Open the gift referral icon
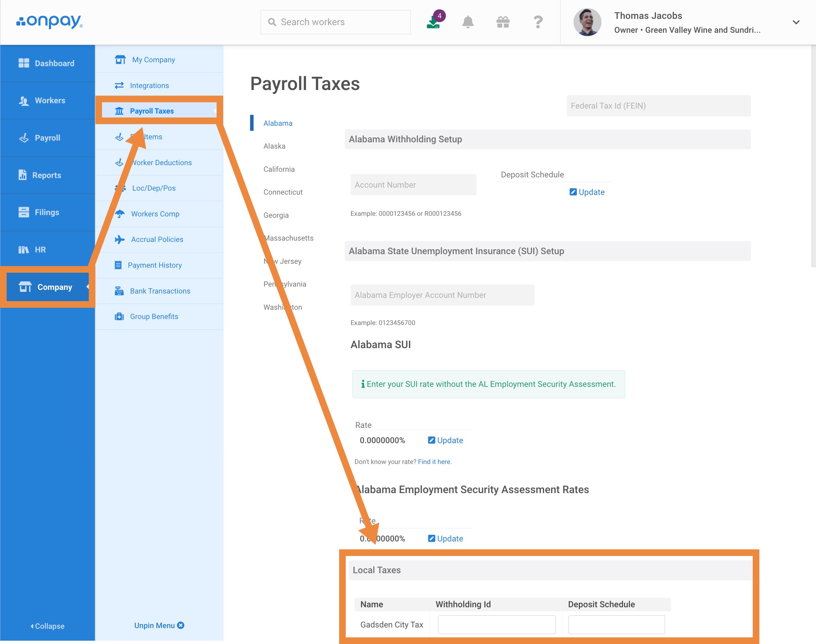The width and height of the screenshot is (816, 644). point(503,22)
